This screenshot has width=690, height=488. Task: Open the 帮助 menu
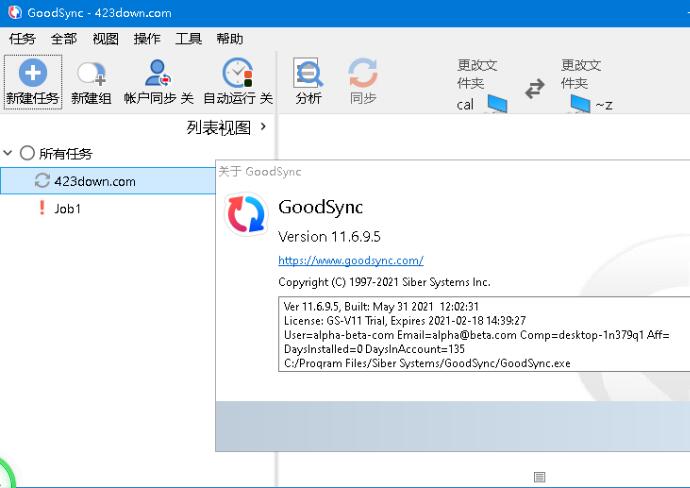pyautogui.click(x=230, y=39)
